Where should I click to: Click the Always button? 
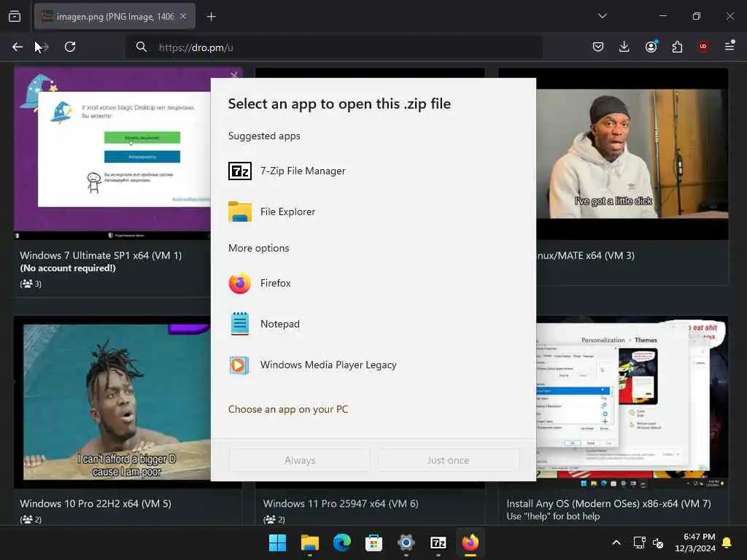click(x=300, y=460)
